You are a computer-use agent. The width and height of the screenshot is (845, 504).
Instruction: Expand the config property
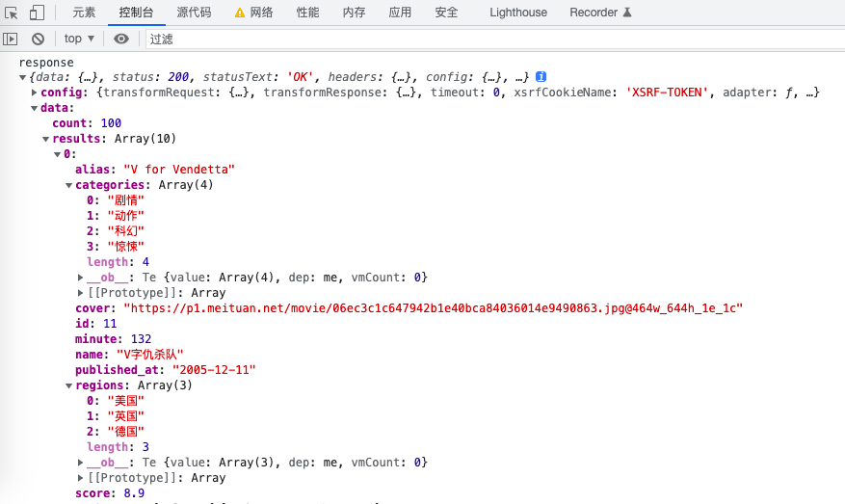pos(34,93)
